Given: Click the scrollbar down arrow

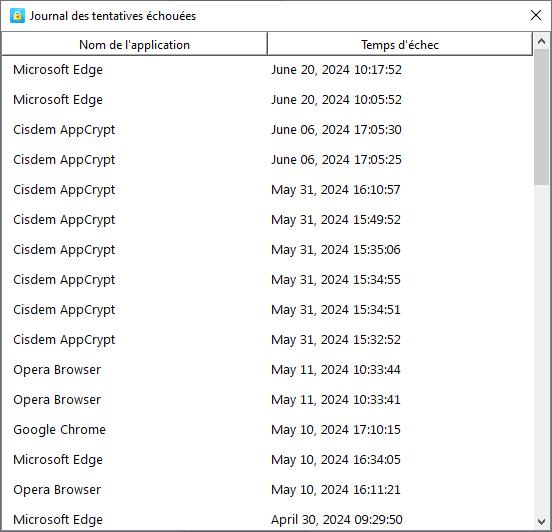Looking at the screenshot, I should pyautogui.click(x=541, y=521).
